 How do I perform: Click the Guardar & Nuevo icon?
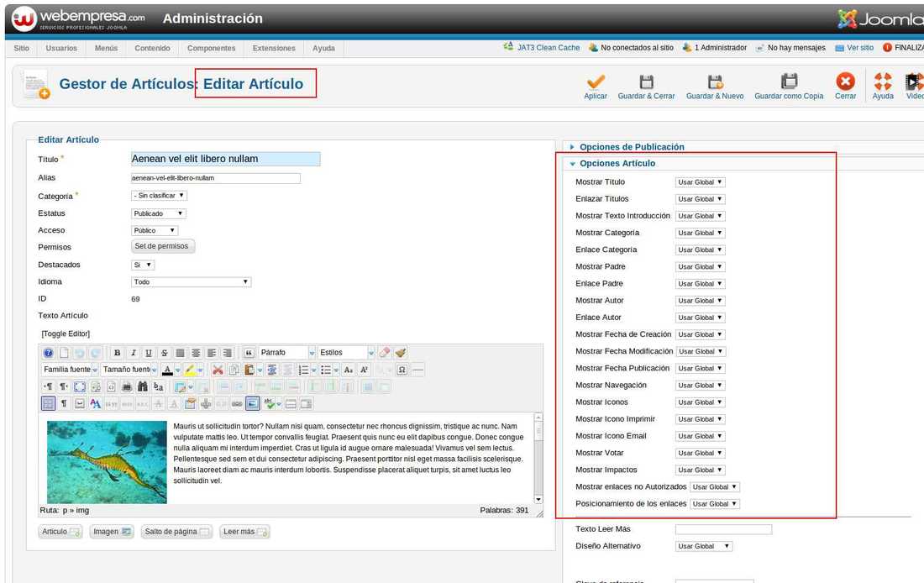tap(715, 81)
